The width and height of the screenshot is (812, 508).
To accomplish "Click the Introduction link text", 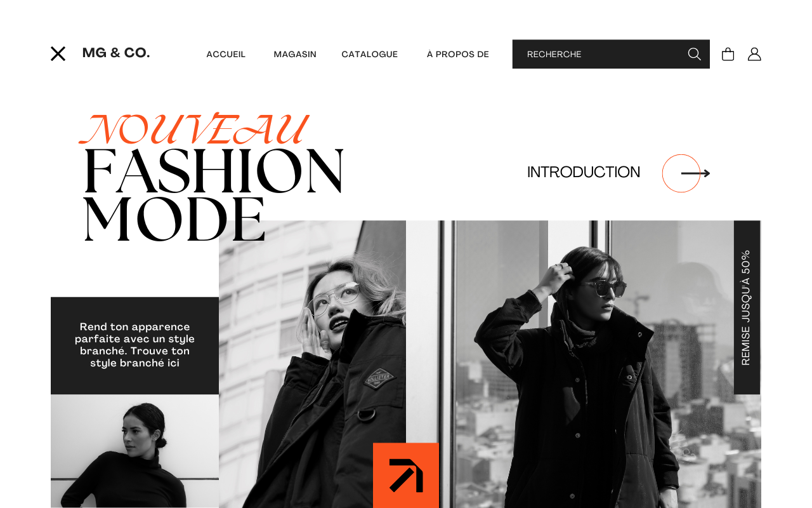I will (x=584, y=172).
